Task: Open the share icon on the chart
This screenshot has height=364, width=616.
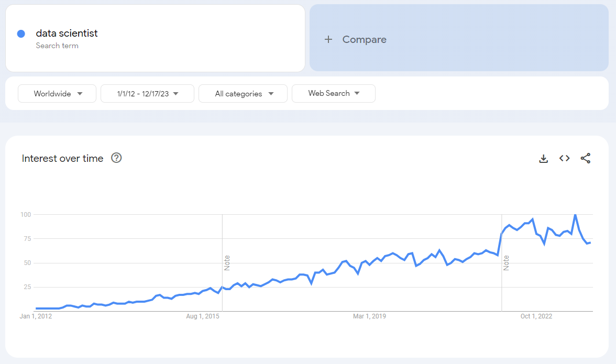Action: [x=586, y=158]
